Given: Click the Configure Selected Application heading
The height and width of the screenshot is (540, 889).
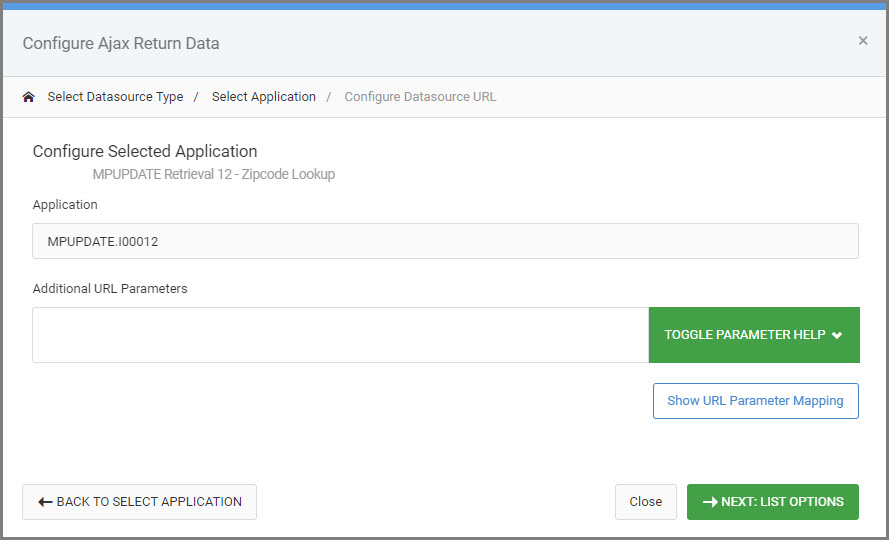Looking at the screenshot, I should click(145, 151).
